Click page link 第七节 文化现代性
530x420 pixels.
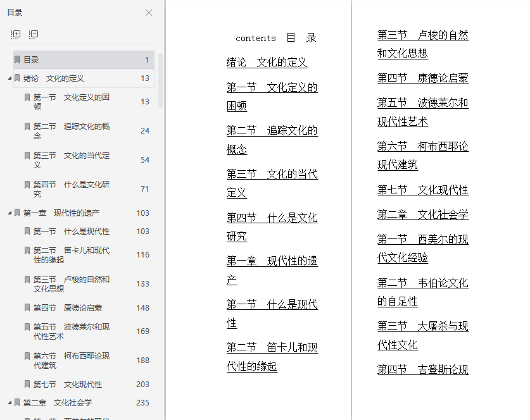click(423, 190)
